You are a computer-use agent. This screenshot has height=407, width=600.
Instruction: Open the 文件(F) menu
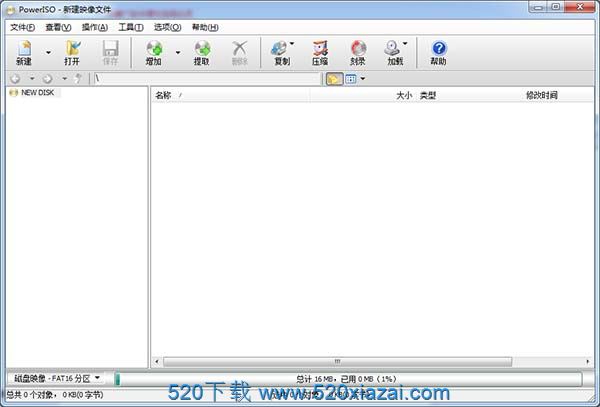(22, 27)
